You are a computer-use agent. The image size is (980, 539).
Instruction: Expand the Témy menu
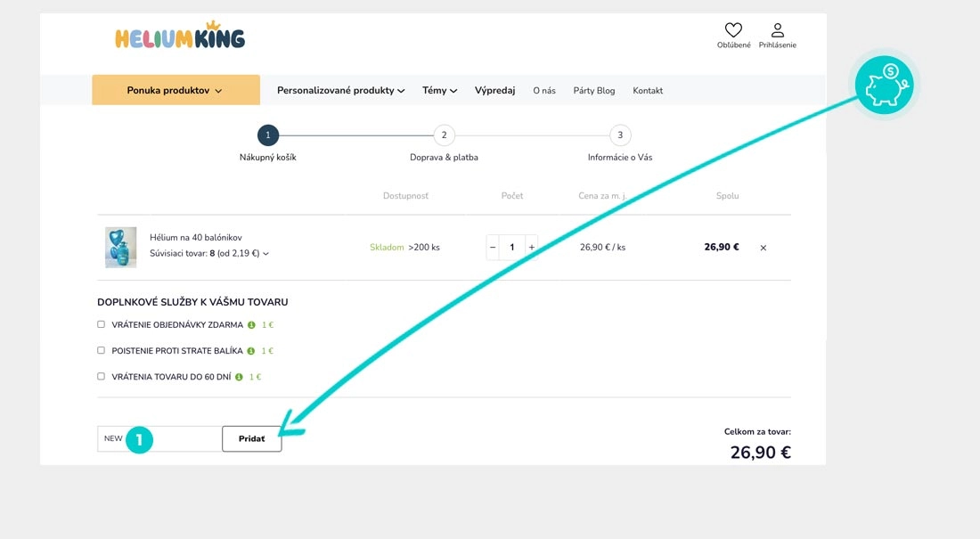(439, 90)
